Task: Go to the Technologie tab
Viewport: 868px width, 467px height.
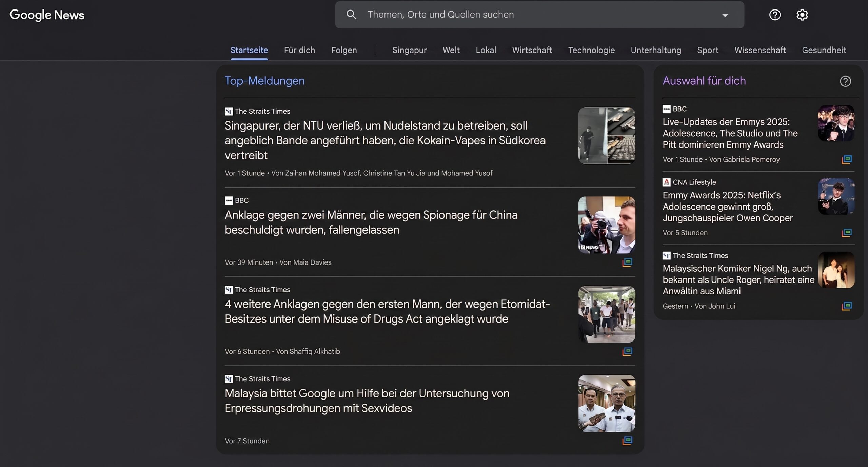Action: 591,50
